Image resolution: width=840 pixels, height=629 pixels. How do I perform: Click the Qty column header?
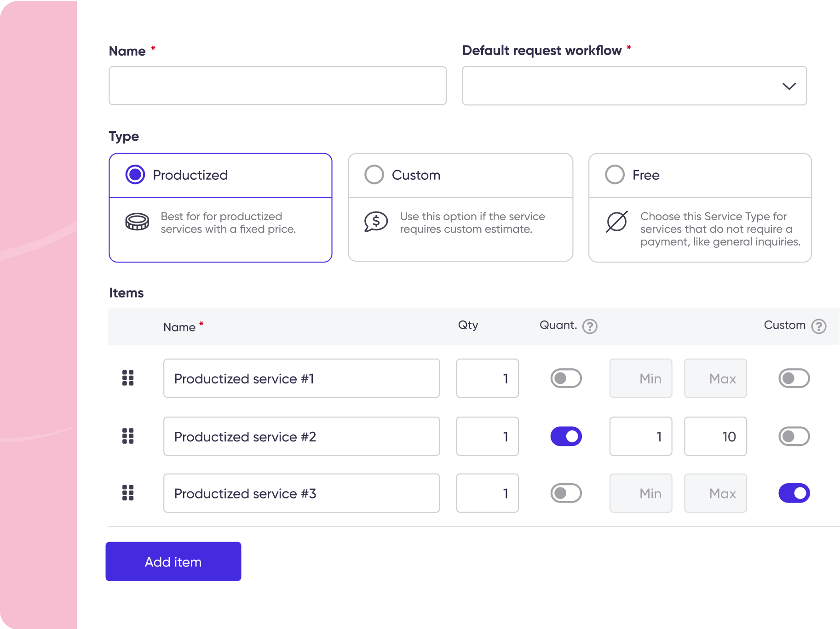click(x=468, y=325)
